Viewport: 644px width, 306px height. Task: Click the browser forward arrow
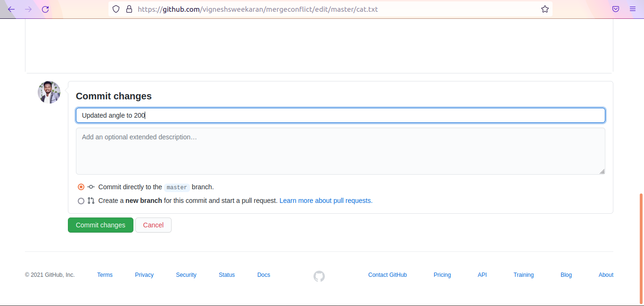pos(28,9)
